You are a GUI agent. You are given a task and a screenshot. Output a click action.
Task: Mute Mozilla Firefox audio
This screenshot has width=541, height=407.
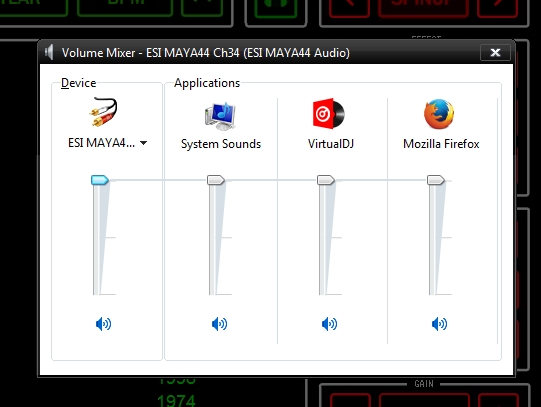440,324
